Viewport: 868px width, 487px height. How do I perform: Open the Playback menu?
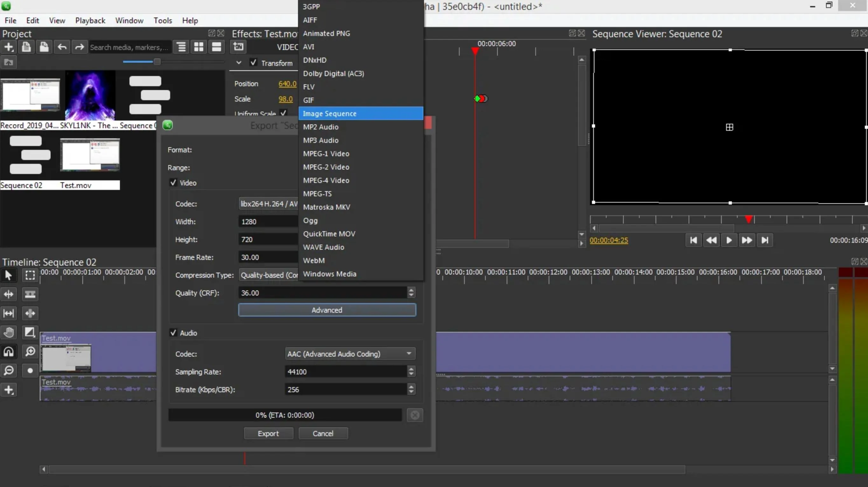pyautogui.click(x=90, y=21)
